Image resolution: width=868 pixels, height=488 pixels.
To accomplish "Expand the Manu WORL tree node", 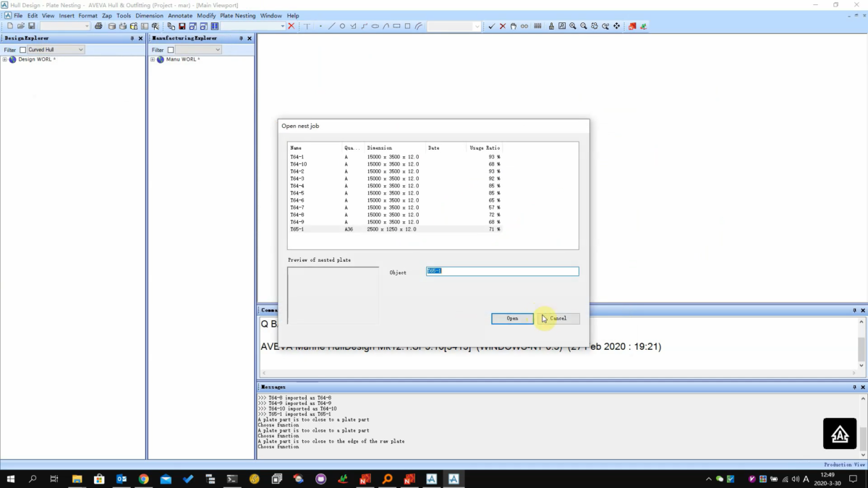I will click(153, 59).
